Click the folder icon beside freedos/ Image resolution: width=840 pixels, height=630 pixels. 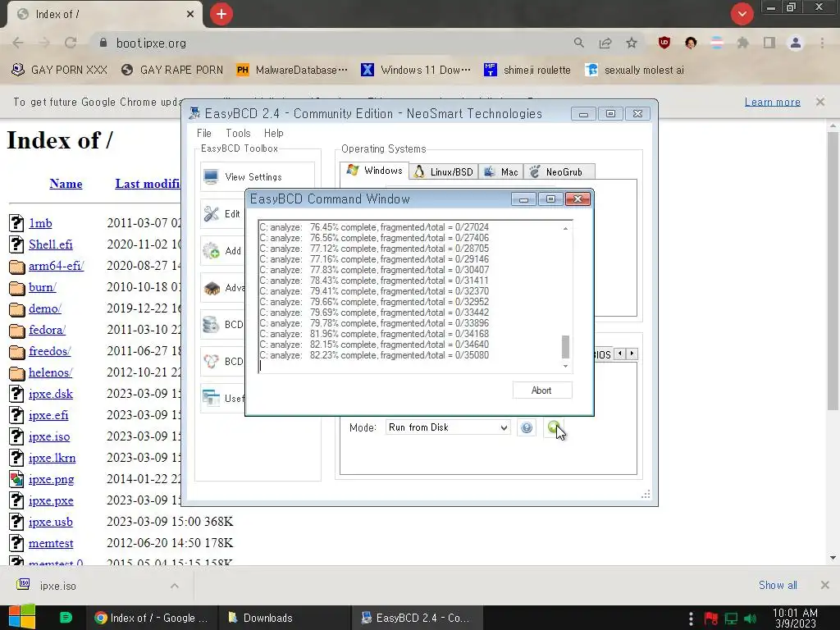[x=17, y=352]
